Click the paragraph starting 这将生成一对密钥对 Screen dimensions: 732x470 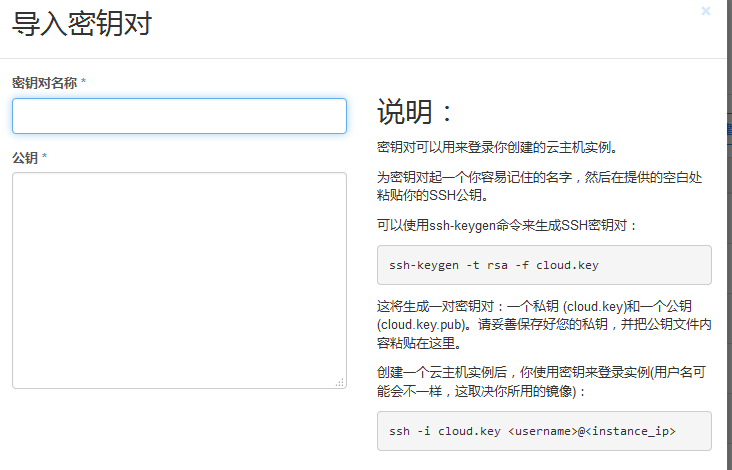[x=544, y=324]
